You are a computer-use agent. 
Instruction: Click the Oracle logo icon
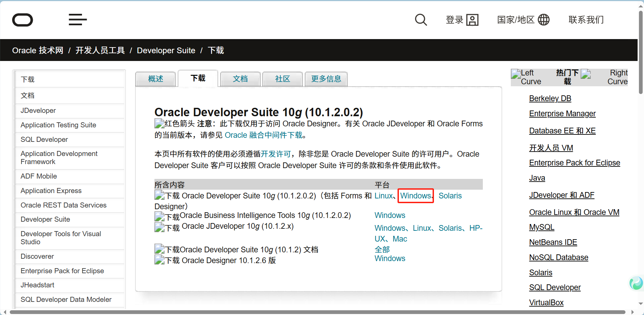click(23, 20)
